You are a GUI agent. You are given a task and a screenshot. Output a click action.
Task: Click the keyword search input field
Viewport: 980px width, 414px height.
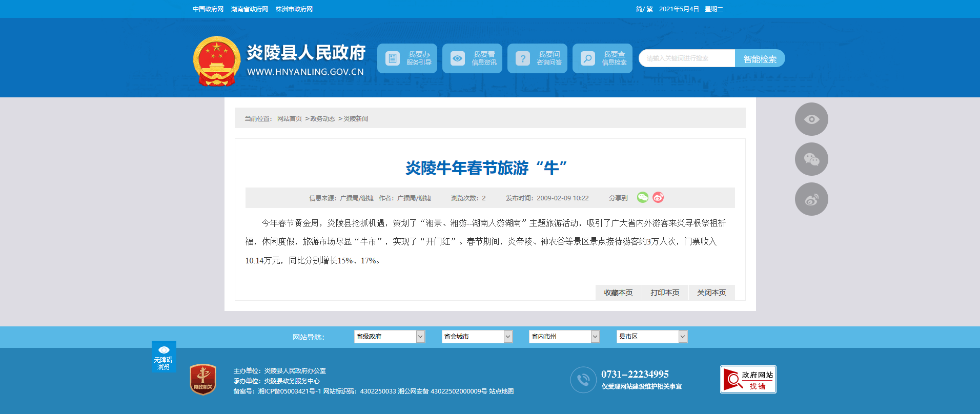click(x=687, y=58)
